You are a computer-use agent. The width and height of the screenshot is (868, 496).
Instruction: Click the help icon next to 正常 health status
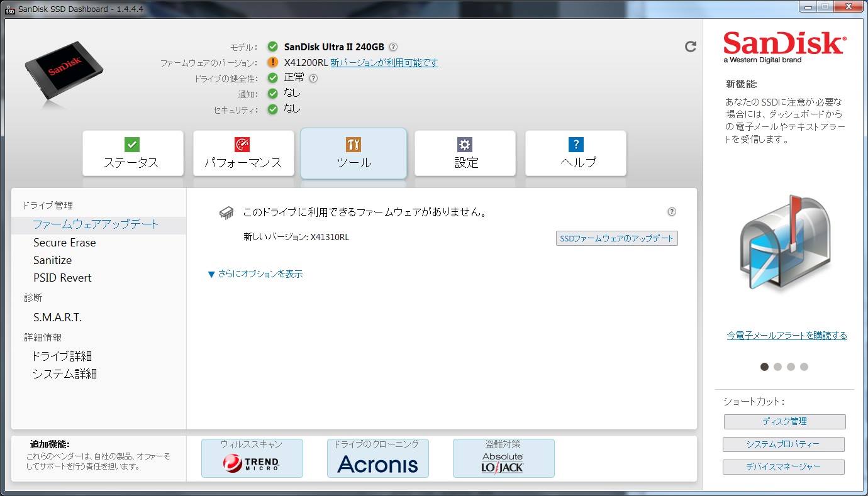pyautogui.click(x=313, y=79)
